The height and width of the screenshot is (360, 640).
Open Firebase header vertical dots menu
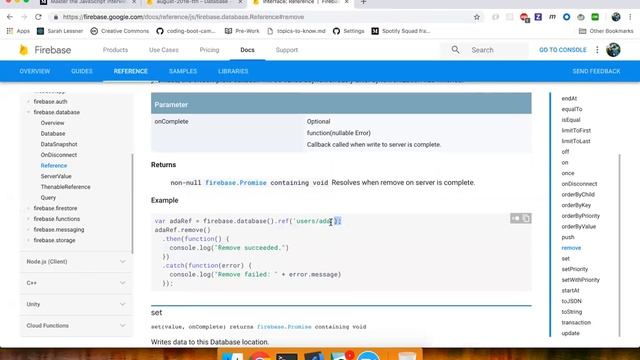(597, 50)
